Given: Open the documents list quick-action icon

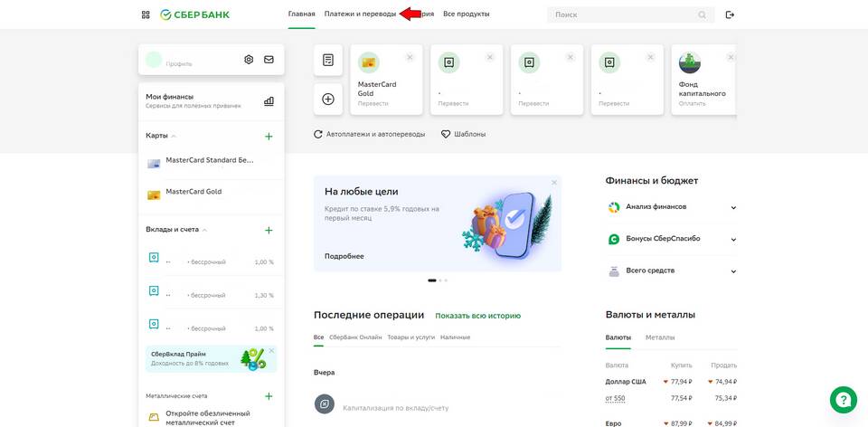Looking at the screenshot, I should pos(327,60).
